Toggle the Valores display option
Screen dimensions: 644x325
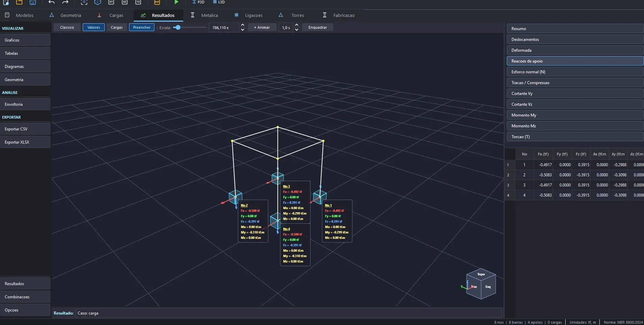[x=94, y=27]
